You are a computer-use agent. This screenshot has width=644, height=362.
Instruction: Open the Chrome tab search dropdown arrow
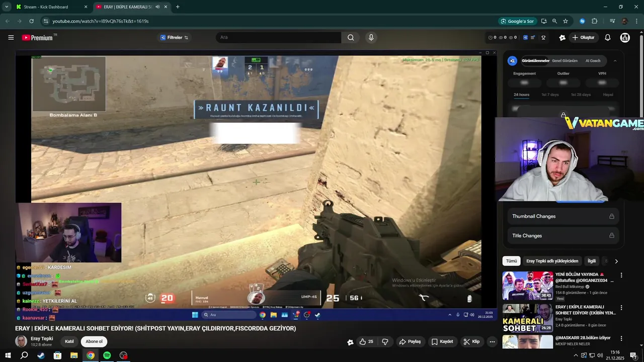click(7, 7)
